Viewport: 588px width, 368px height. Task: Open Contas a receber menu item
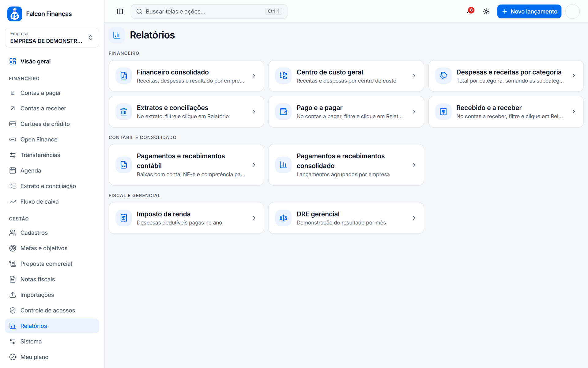tap(52, 108)
